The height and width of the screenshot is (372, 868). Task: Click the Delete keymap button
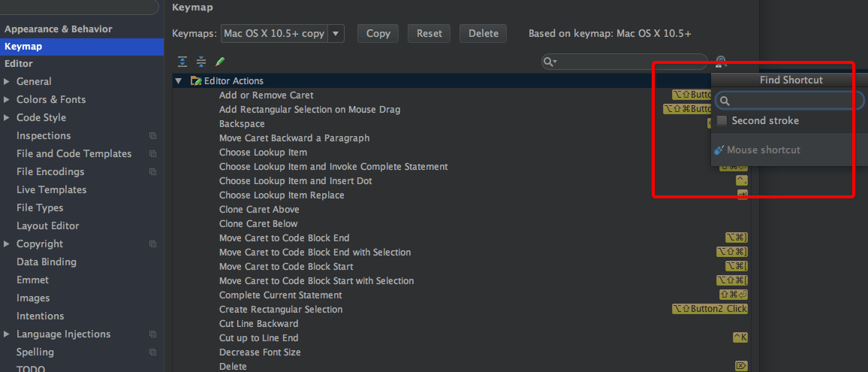(x=484, y=34)
